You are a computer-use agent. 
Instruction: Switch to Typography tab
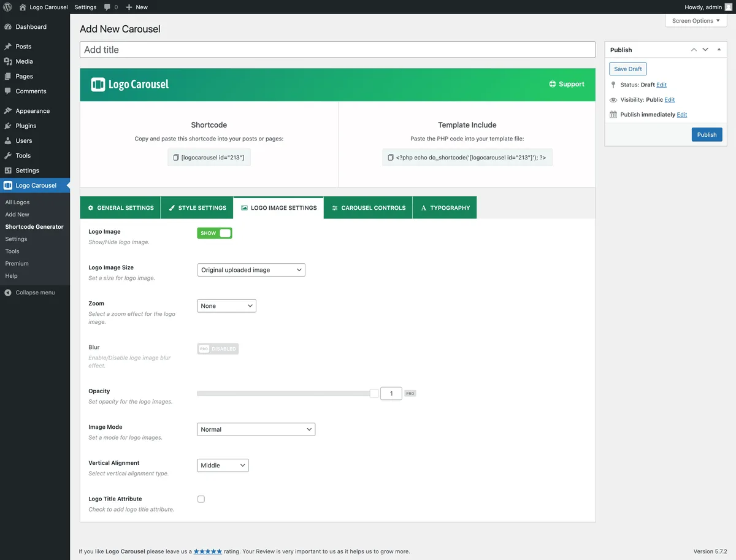click(445, 208)
